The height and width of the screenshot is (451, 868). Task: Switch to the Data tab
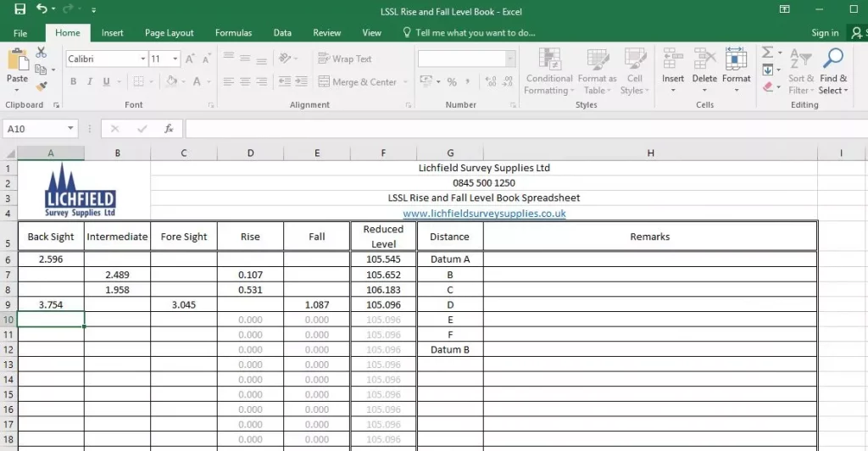(282, 33)
